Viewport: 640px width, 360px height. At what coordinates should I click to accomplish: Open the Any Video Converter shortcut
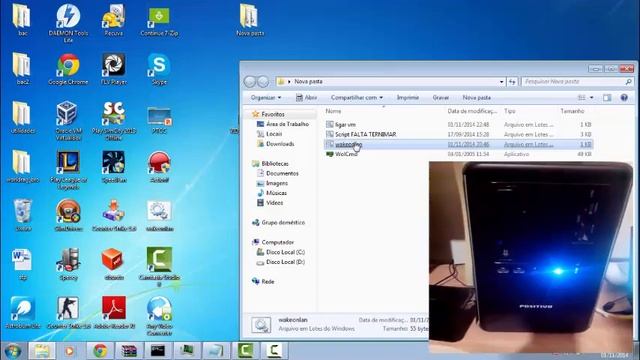pos(159,316)
